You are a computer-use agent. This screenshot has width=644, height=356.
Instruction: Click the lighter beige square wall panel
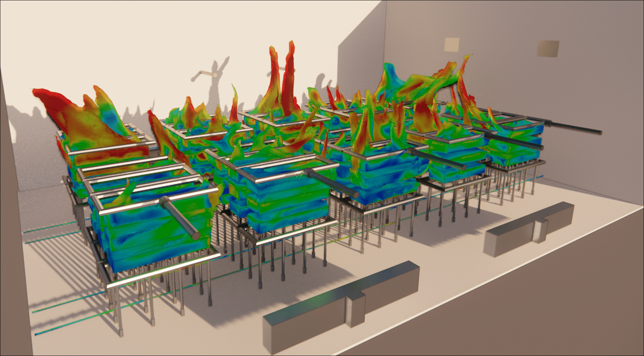coord(452,45)
